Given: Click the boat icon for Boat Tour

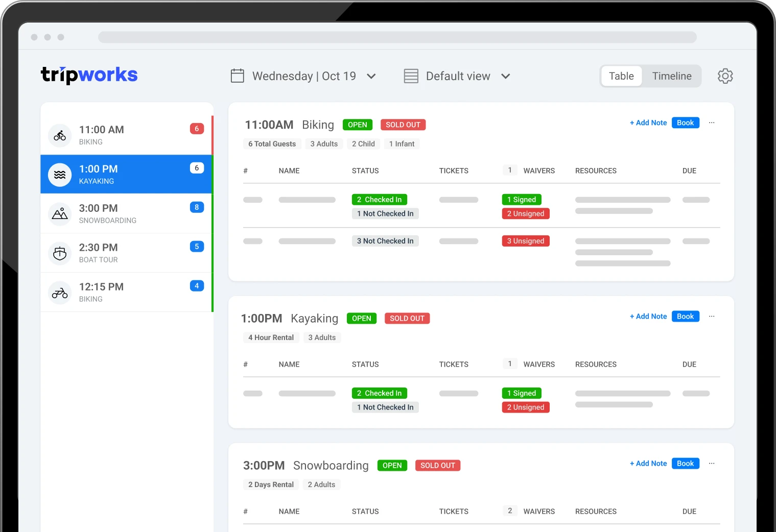Looking at the screenshot, I should [60, 253].
